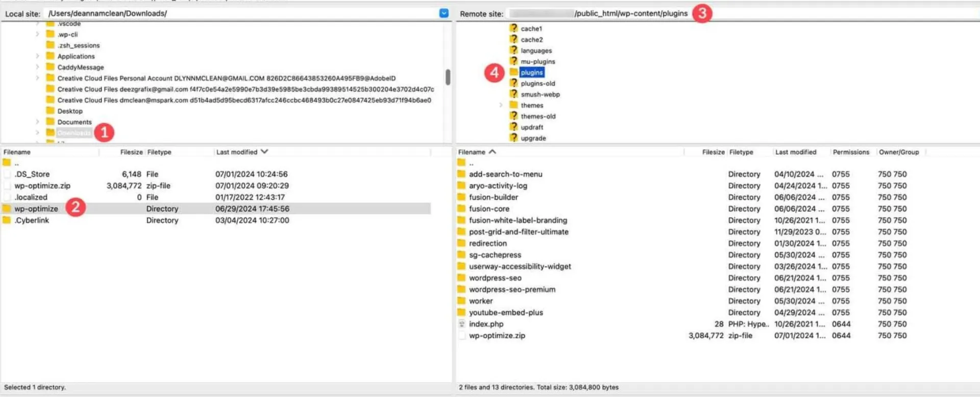Select the fusion-builder folder icon
Image resolution: width=980 pixels, height=397 pixels.
click(x=461, y=197)
